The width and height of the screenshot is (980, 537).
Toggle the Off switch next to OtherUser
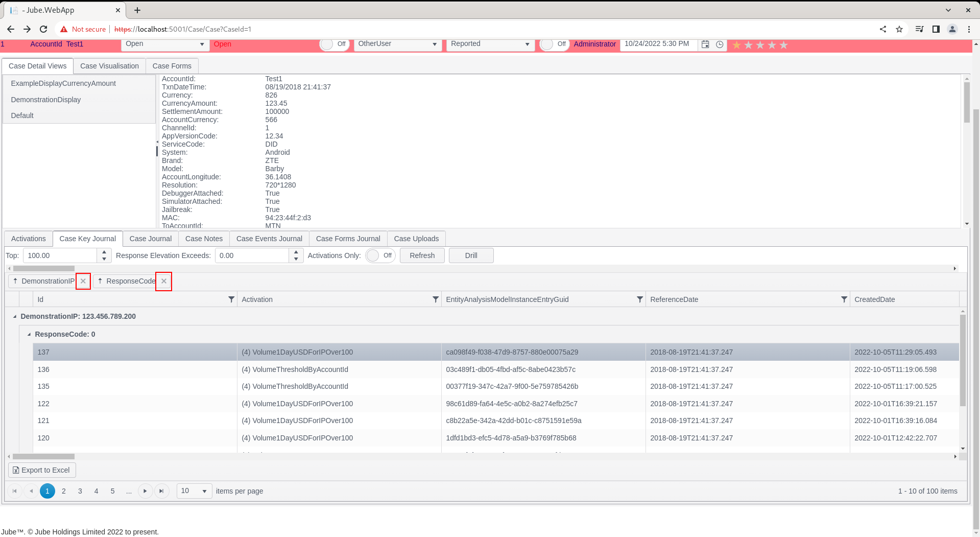click(x=334, y=44)
